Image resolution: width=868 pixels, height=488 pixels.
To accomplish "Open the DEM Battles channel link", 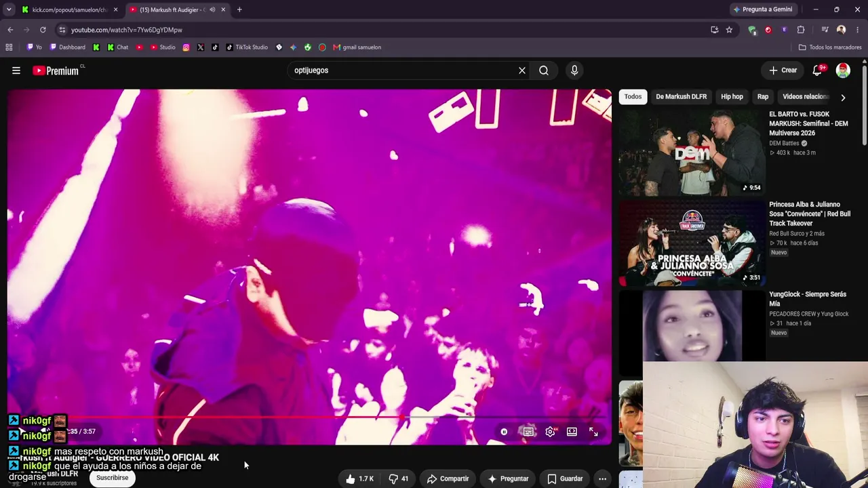I will click(x=784, y=144).
